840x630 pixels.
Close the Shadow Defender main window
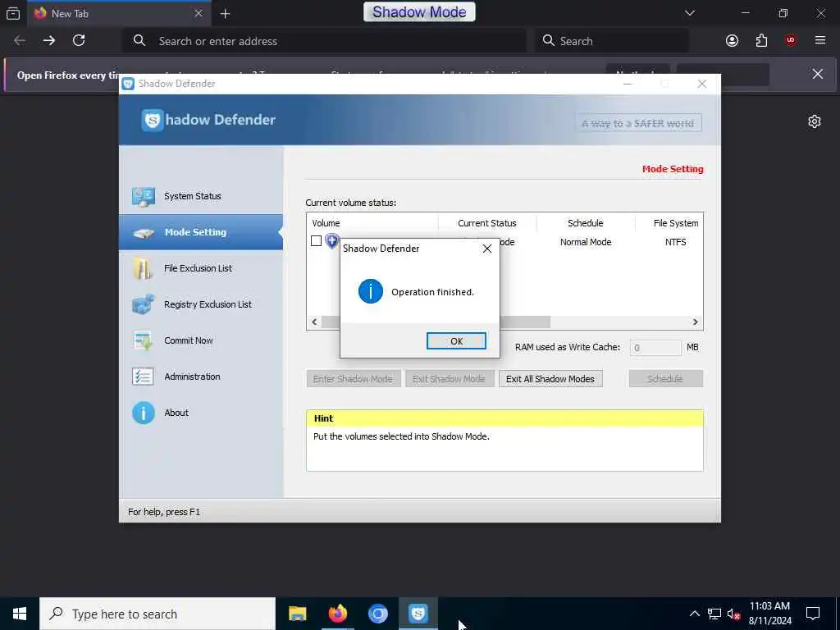pyautogui.click(x=702, y=84)
